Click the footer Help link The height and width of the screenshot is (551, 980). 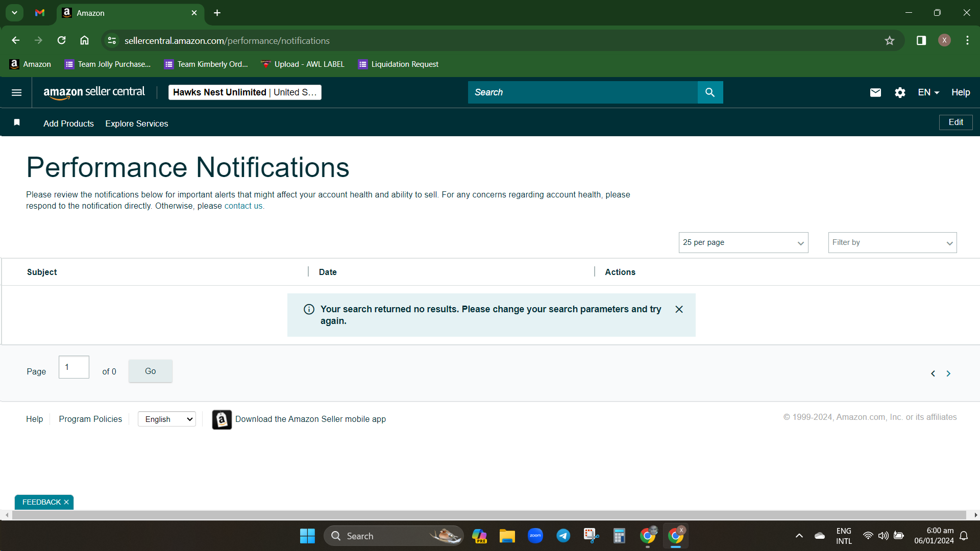point(34,419)
